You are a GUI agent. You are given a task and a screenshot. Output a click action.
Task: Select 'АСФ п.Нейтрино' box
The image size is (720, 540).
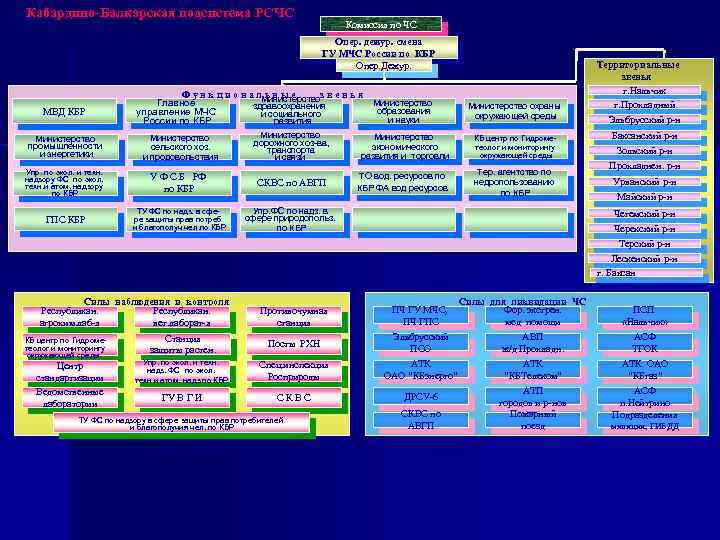pyautogui.click(x=645, y=396)
